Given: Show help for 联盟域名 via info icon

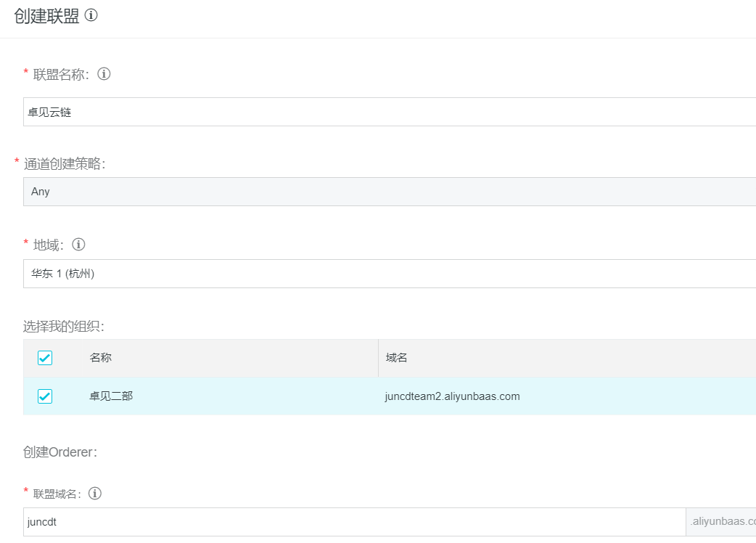Looking at the screenshot, I should (95, 494).
